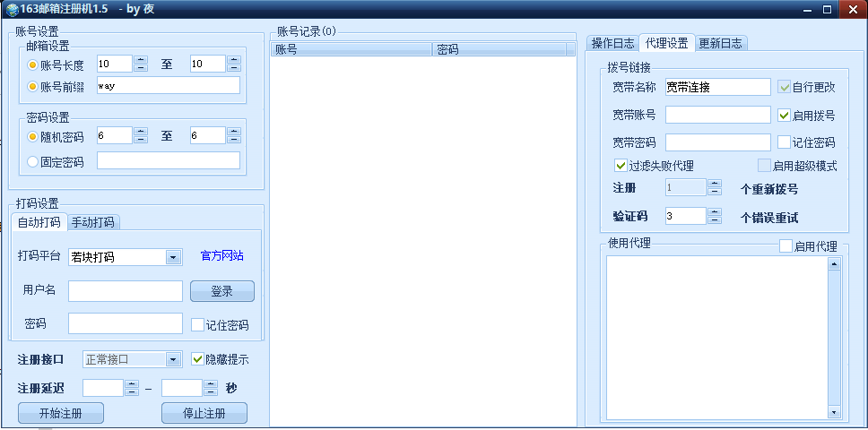Click the 账号前缀 text field
Image resolution: width=868 pixels, height=430 pixels.
coord(169,86)
